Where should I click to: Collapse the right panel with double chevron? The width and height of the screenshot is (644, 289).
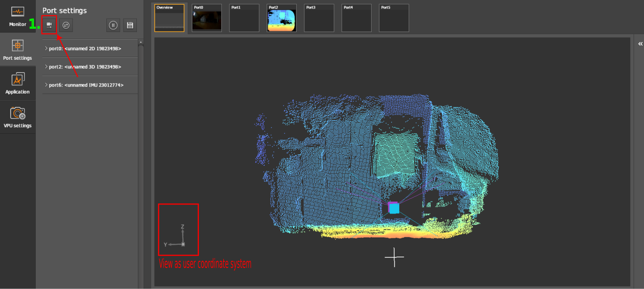640,43
